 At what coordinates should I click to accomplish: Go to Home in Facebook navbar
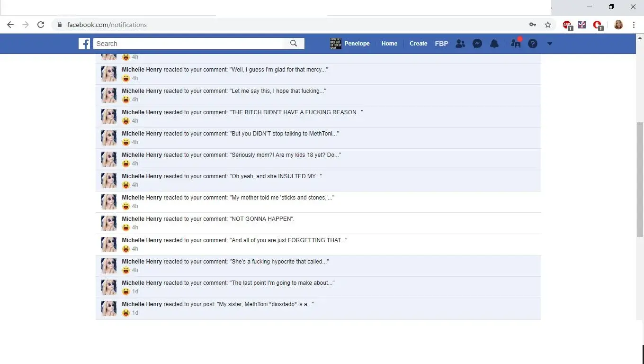(389, 44)
